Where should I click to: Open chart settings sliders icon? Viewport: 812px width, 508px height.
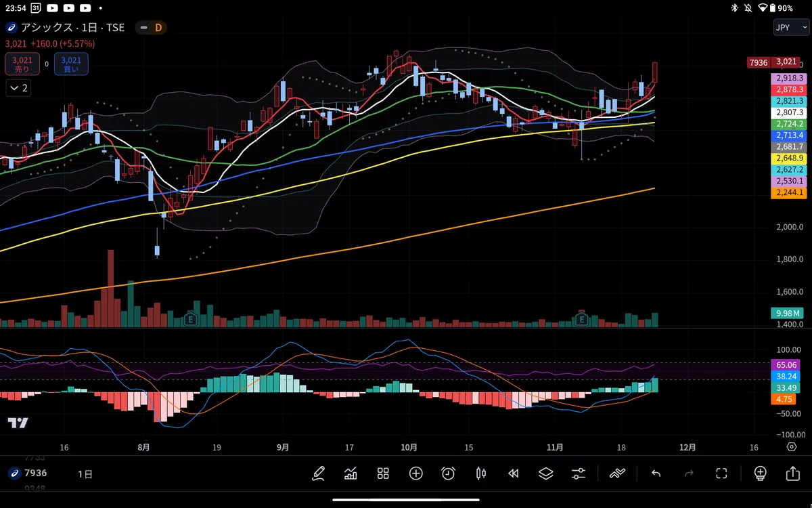click(579, 473)
